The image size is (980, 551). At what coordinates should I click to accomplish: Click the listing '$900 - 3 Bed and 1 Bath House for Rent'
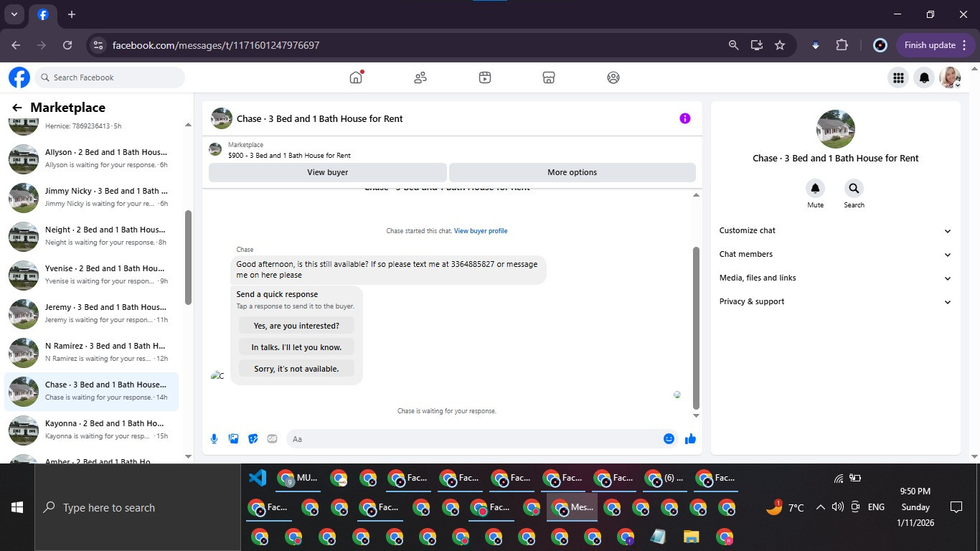tap(289, 155)
